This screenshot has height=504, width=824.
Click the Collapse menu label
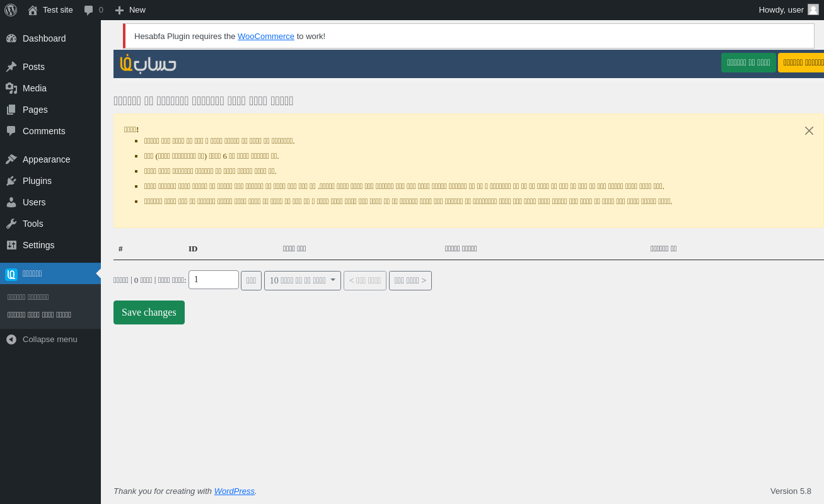click(x=50, y=340)
